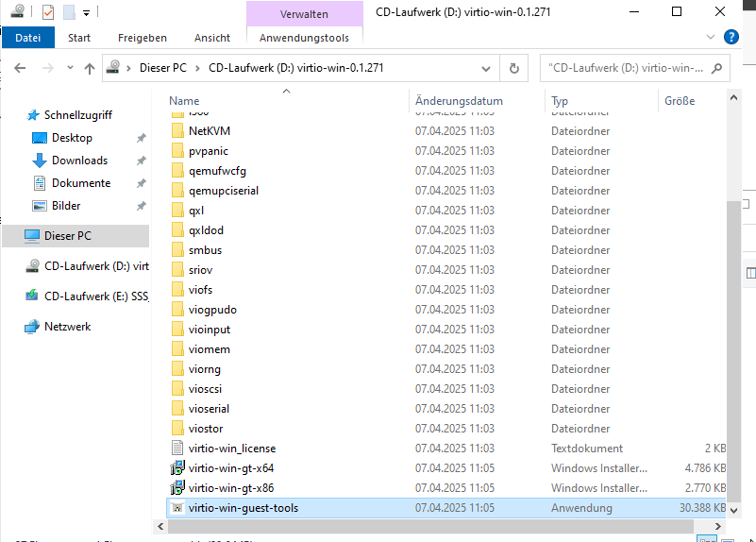Click the vertical scrollbar down arrow
756x542 pixels.
tap(733, 510)
